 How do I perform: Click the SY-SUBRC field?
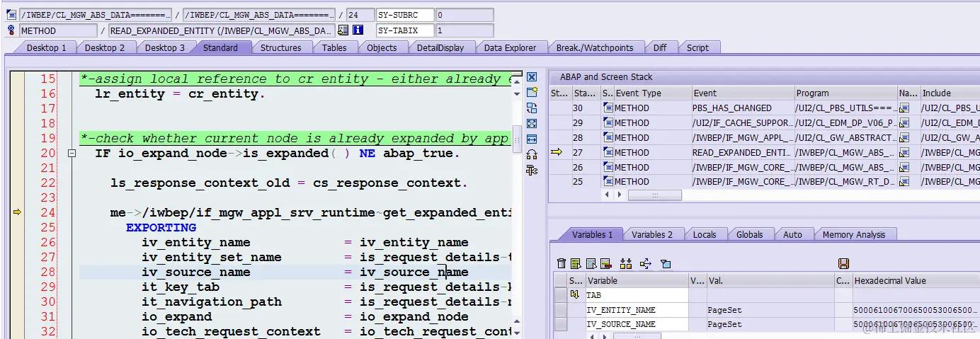click(404, 15)
